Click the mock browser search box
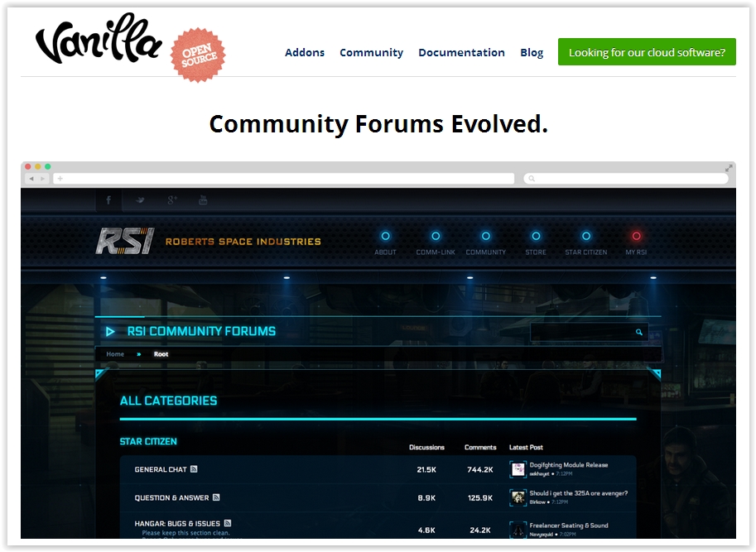The width and height of the screenshot is (756, 552). (626, 179)
